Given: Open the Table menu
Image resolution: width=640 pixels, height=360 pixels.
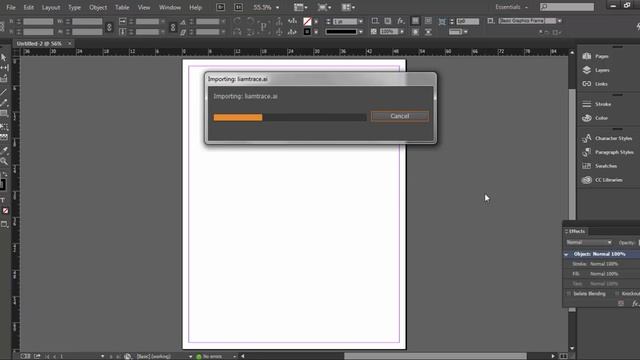Looking at the screenshot, I should tap(122, 7).
